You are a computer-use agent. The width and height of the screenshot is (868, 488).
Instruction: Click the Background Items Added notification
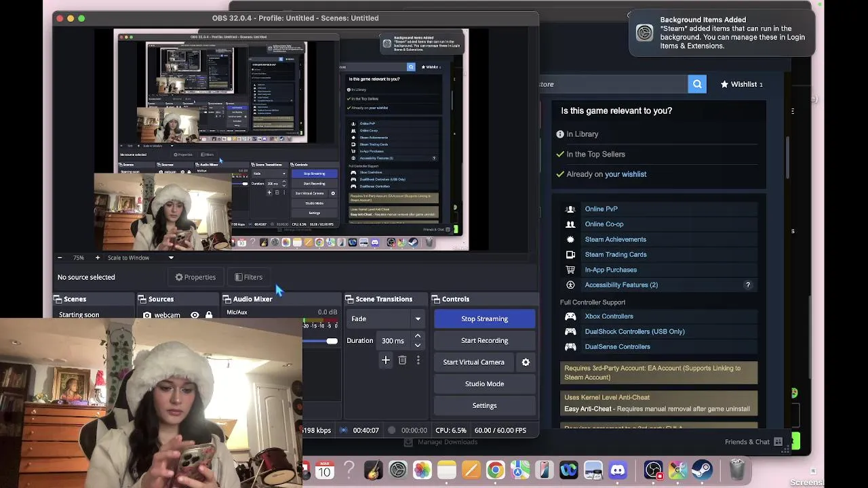point(721,33)
